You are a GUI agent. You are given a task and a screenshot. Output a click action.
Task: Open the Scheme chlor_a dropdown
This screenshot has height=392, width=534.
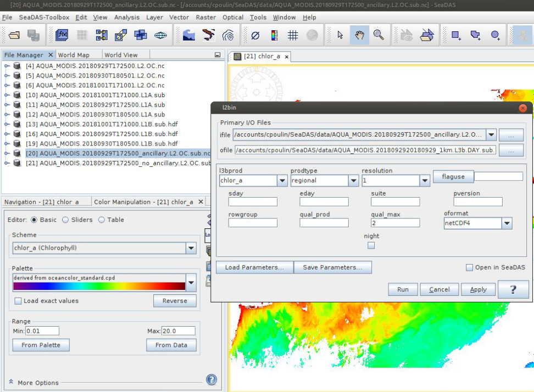click(191, 248)
